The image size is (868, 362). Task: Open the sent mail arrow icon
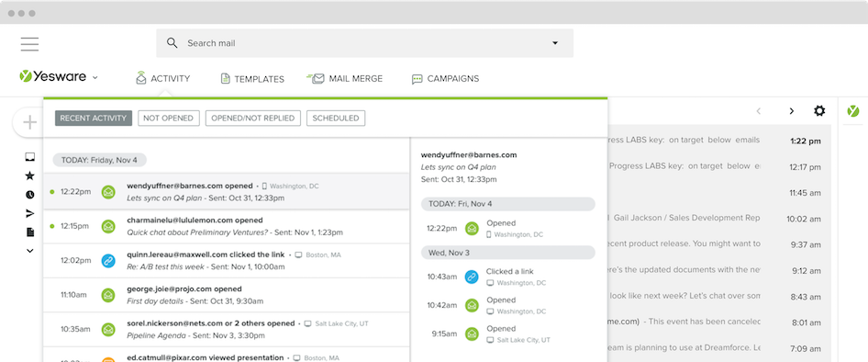[30, 213]
